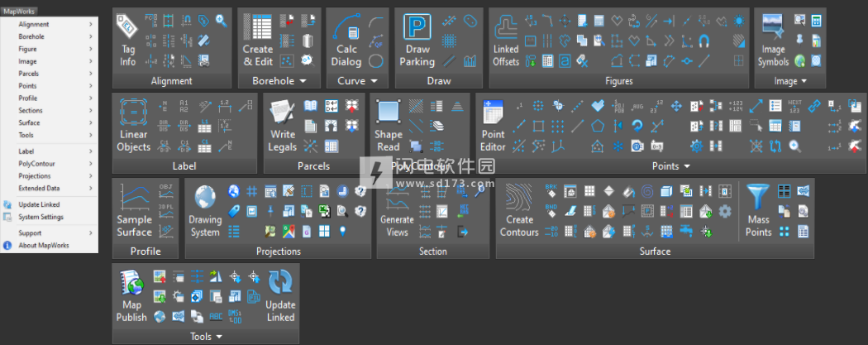Select the blue map pin in Projections
The image size is (868, 345).
click(x=343, y=231)
